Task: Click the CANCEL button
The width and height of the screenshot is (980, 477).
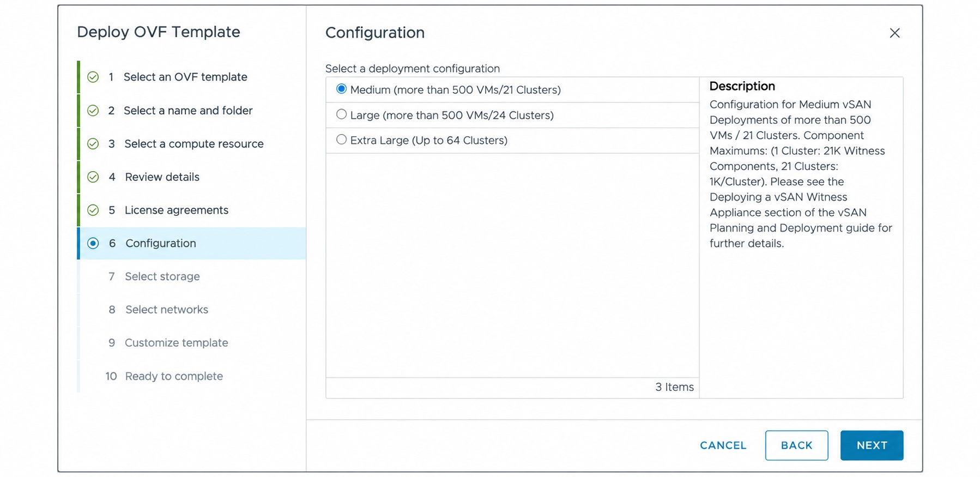Action: tap(723, 445)
